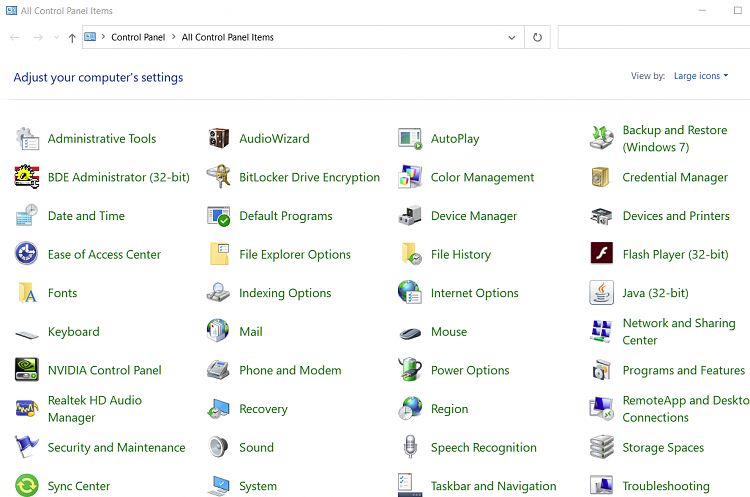The width and height of the screenshot is (750, 497).
Task: Click the Control Panel title bar icon
Action: 11,11
